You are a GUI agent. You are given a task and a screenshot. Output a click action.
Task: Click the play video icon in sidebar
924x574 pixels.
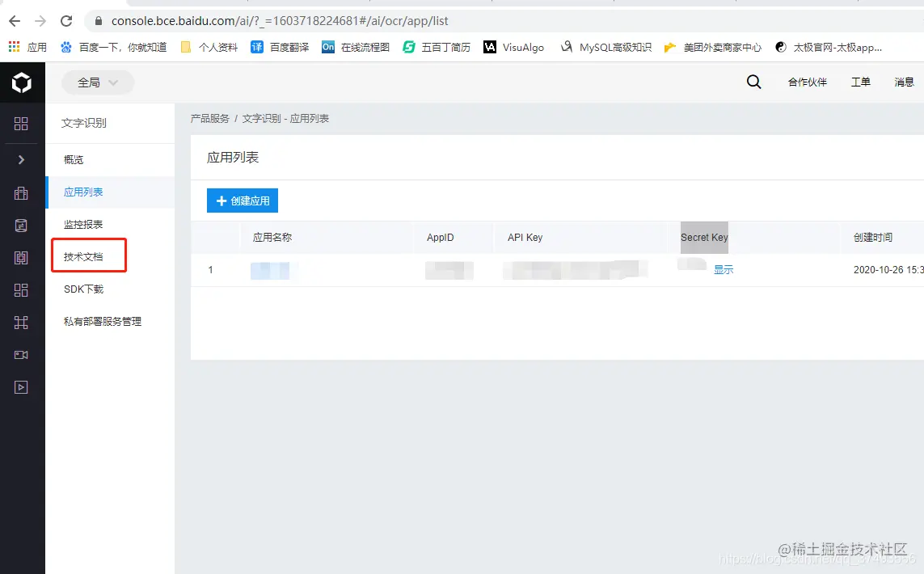[22, 386]
